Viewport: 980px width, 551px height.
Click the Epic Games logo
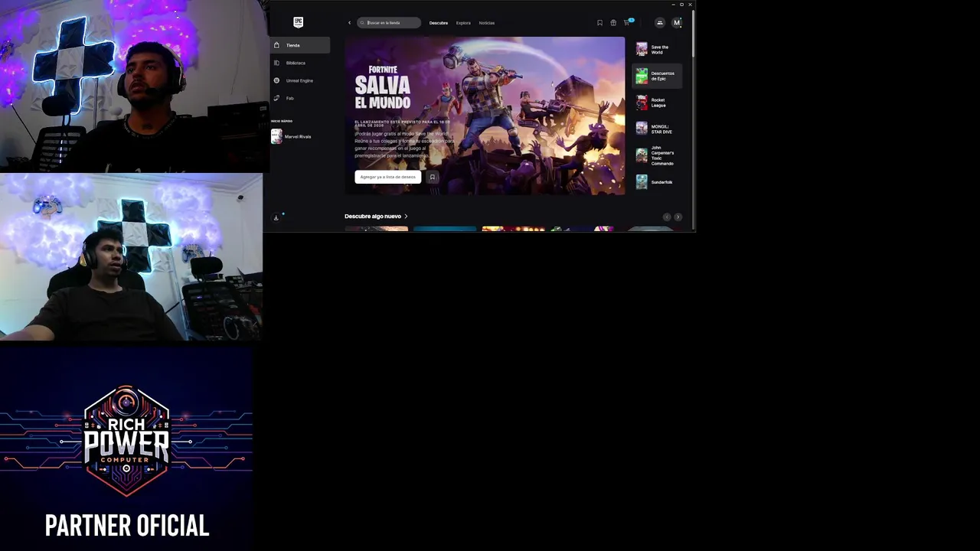click(298, 22)
